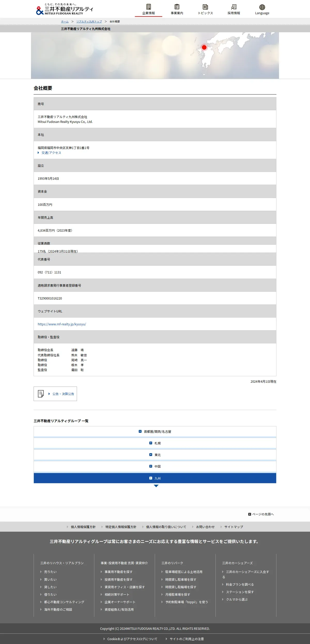Open 予約制駐車場「toppi!」を使う link
Screen dimensions: 310x644
[187, 602]
